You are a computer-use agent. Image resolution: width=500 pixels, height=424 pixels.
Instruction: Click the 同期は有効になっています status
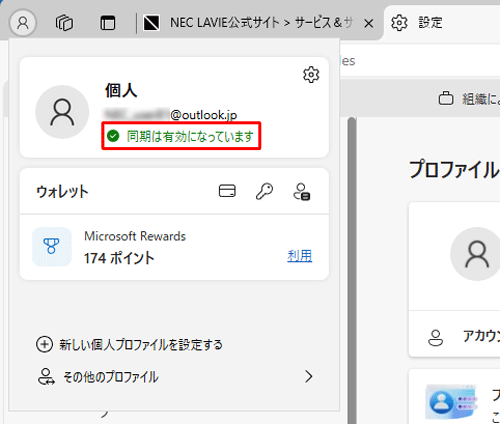click(181, 136)
